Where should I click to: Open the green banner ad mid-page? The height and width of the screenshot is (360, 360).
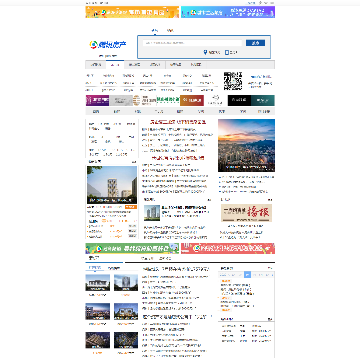132,248
